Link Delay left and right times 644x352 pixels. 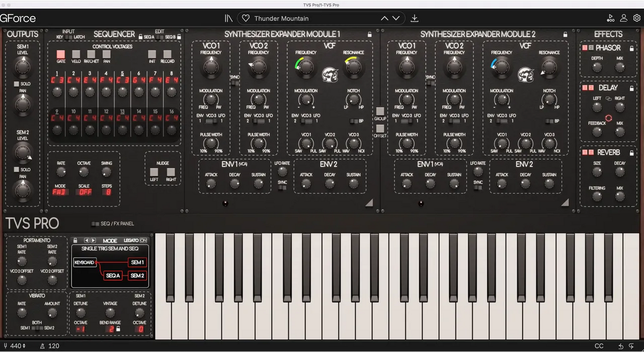(x=609, y=99)
